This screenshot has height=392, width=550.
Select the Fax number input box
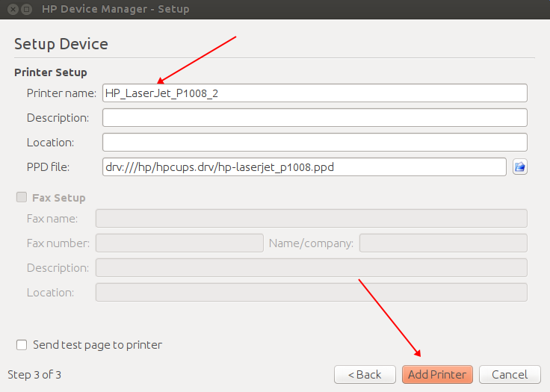pyautogui.click(x=179, y=243)
